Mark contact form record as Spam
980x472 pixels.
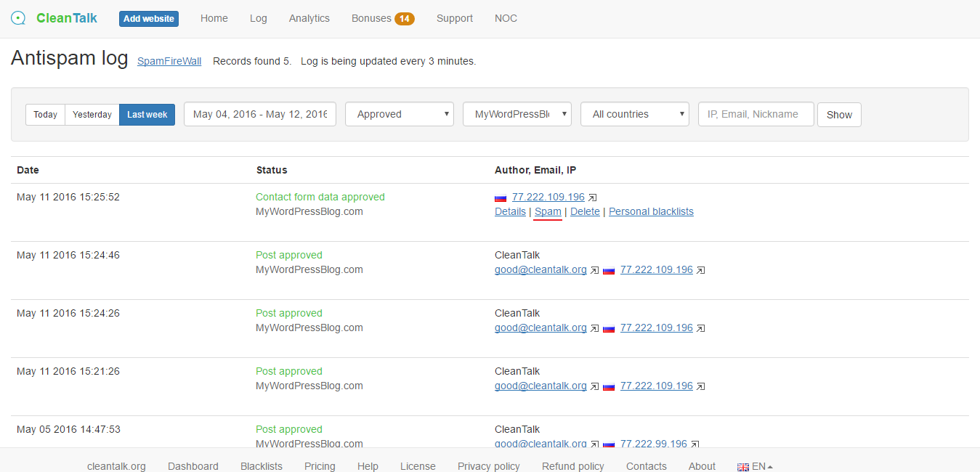[x=548, y=211]
